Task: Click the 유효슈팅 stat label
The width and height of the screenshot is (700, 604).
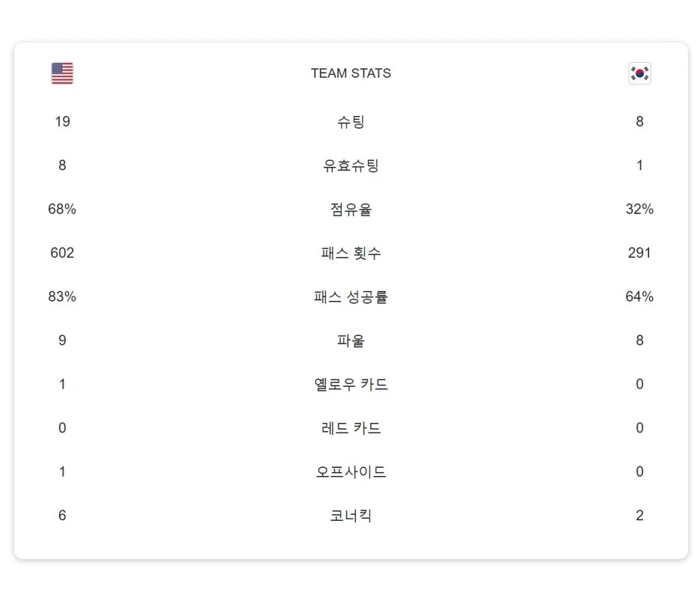Action: click(351, 165)
